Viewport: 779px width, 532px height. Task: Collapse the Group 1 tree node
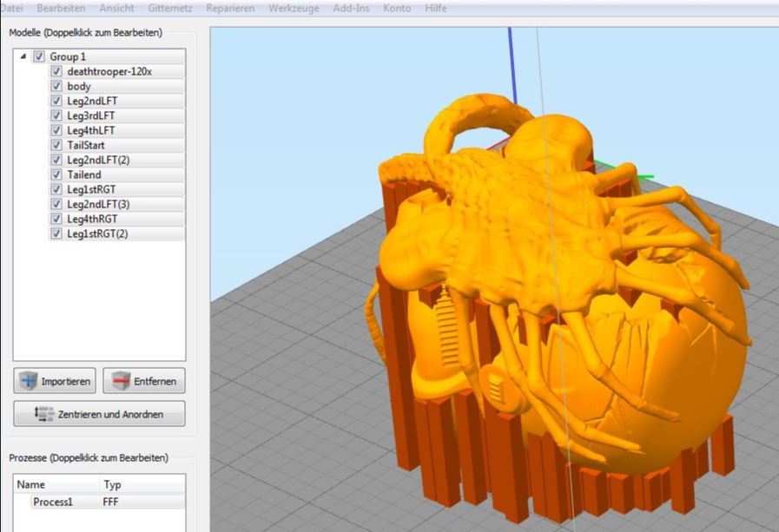coord(23,56)
